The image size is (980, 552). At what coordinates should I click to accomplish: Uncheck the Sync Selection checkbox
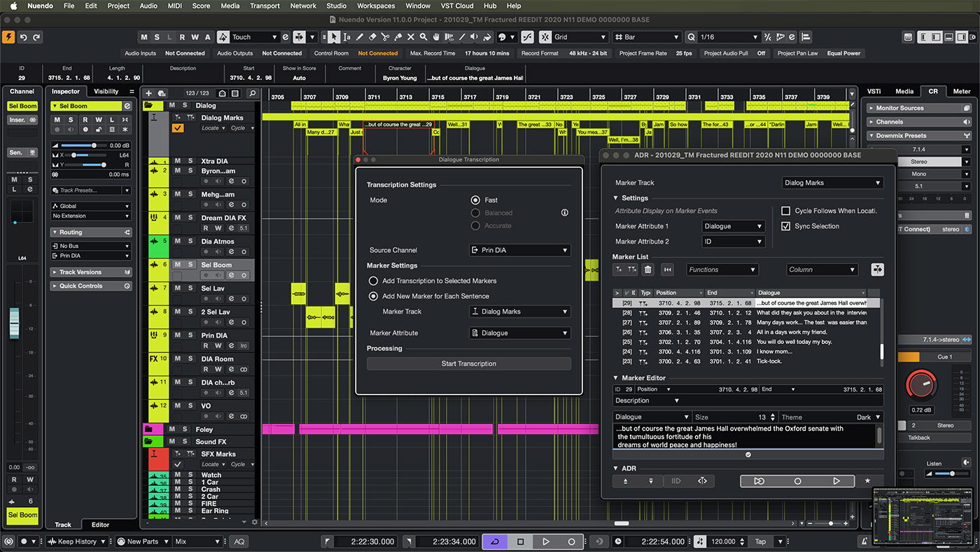click(x=785, y=226)
